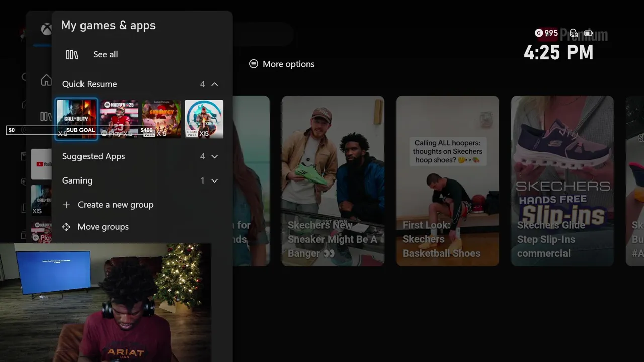Click the 4:25 PM clock
Viewport: 644px width, 362px height.
point(558,53)
